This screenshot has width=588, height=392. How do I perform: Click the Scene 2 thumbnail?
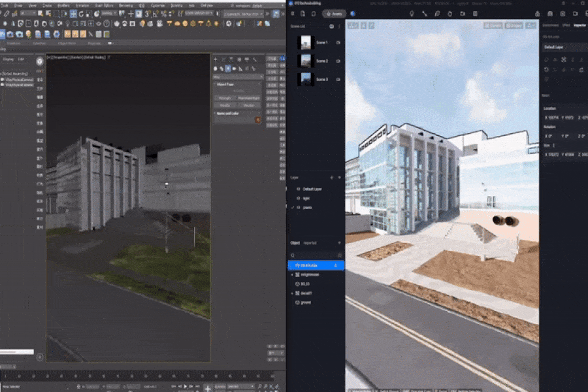[x=306, y=61]
